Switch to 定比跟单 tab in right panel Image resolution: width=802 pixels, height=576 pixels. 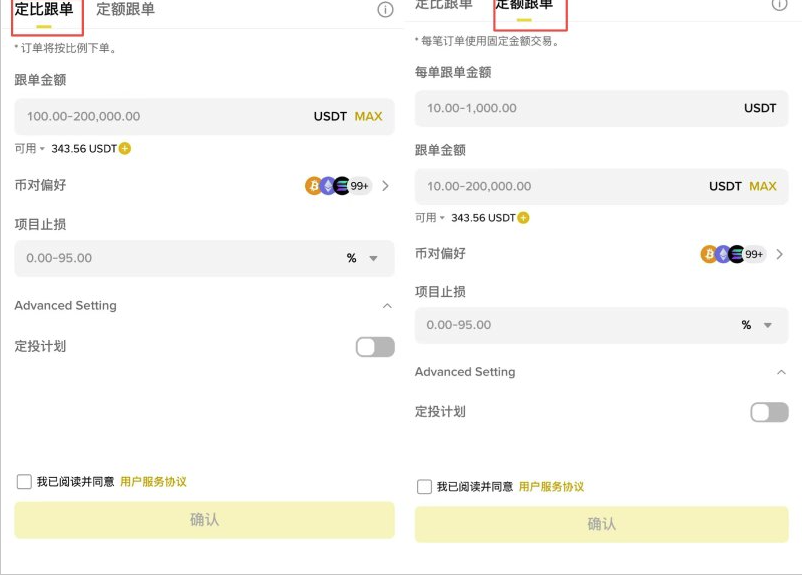[444, 5]
